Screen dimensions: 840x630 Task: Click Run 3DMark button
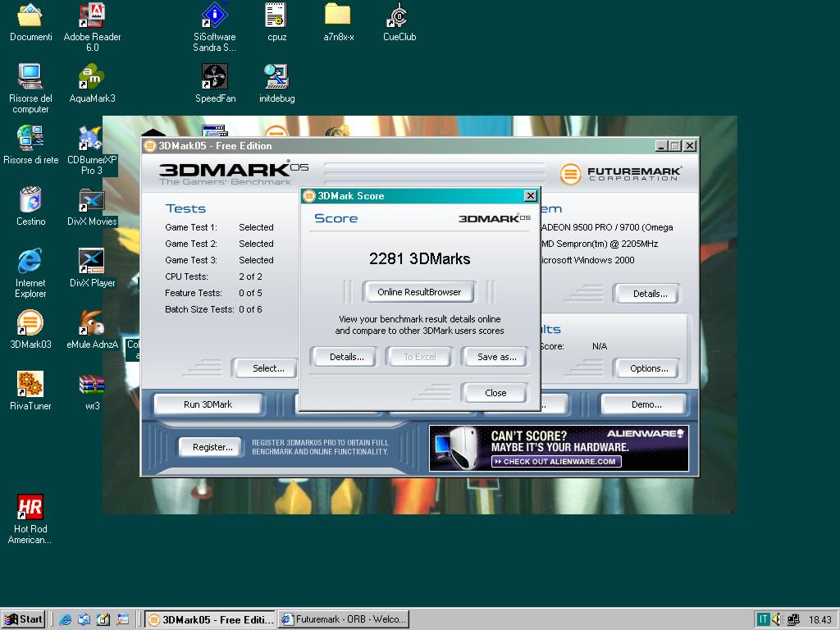click(x=208, y=404)
